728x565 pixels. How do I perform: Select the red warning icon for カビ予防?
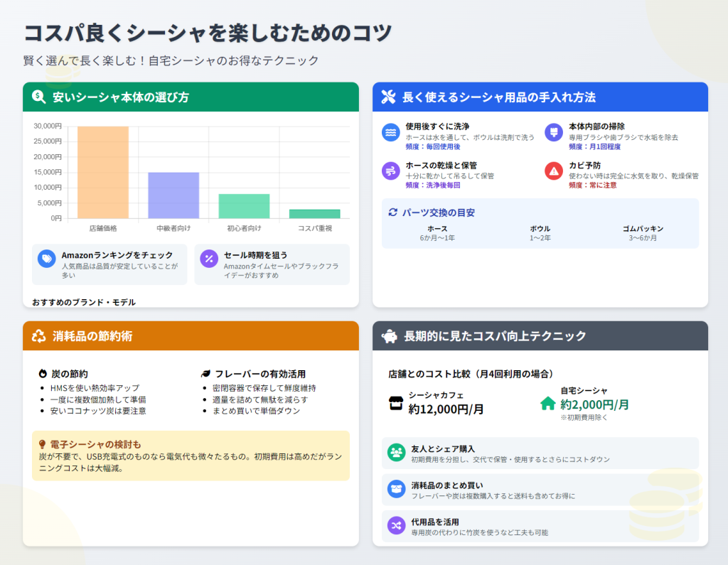pyautogui.click(x=553, y=171)
